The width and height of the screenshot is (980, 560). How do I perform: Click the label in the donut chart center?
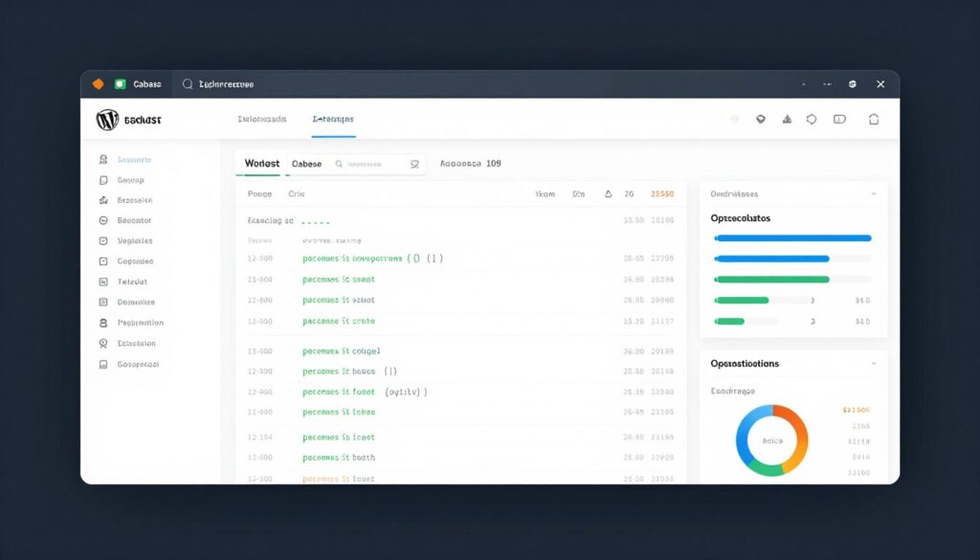(x=772, y=440)
